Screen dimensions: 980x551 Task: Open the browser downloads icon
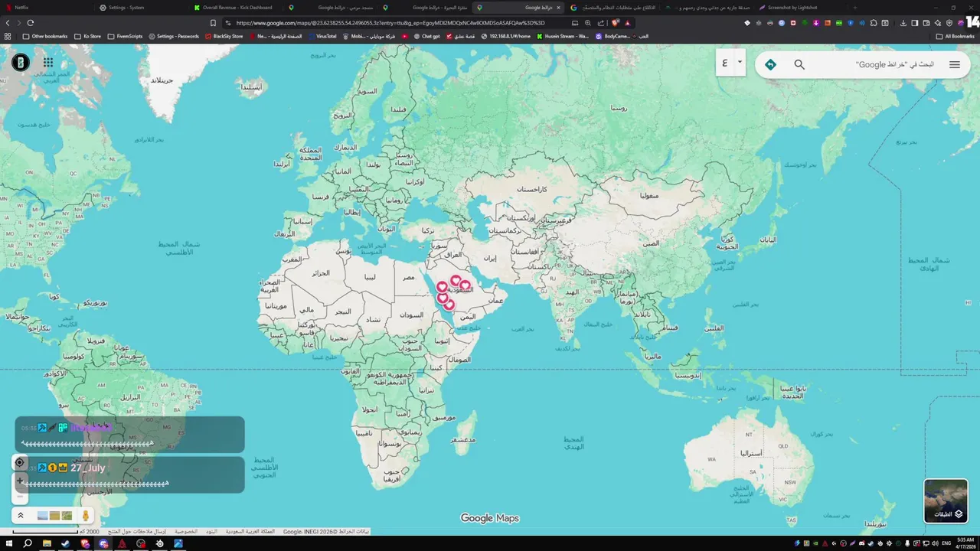coord(903,23)
